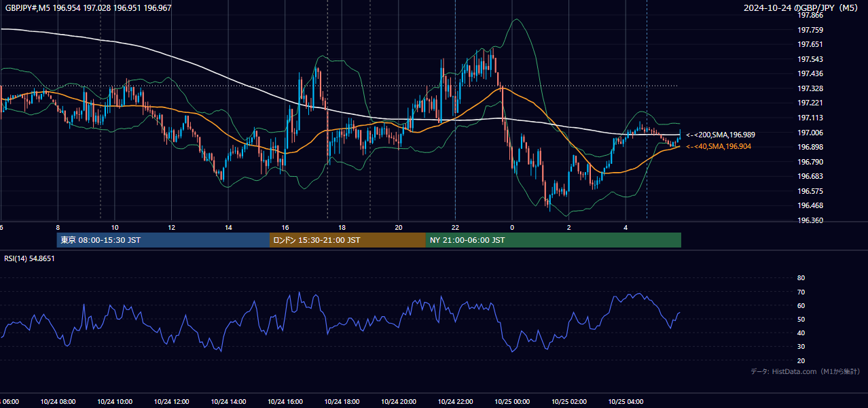This screenshot has width=868, height=408.
Task: Click hour tick '8' below the price chart
Action: click(x=58, y=228)
